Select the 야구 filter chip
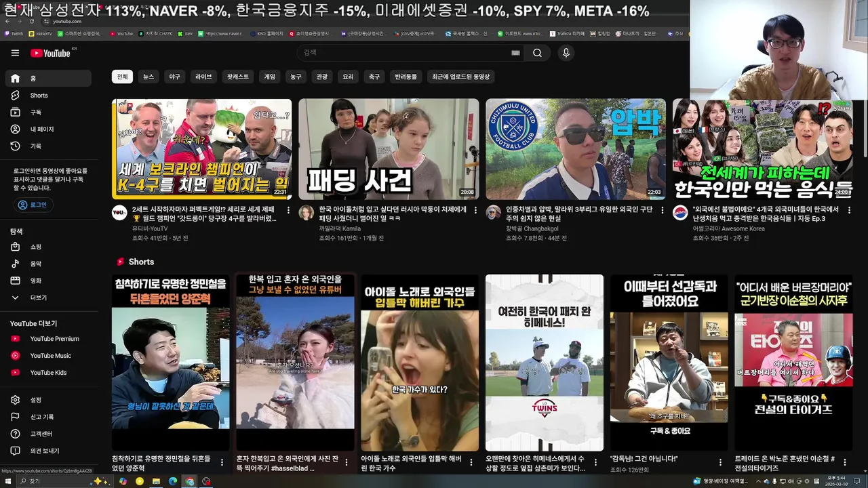868x488 pixels. click(175, 77)
